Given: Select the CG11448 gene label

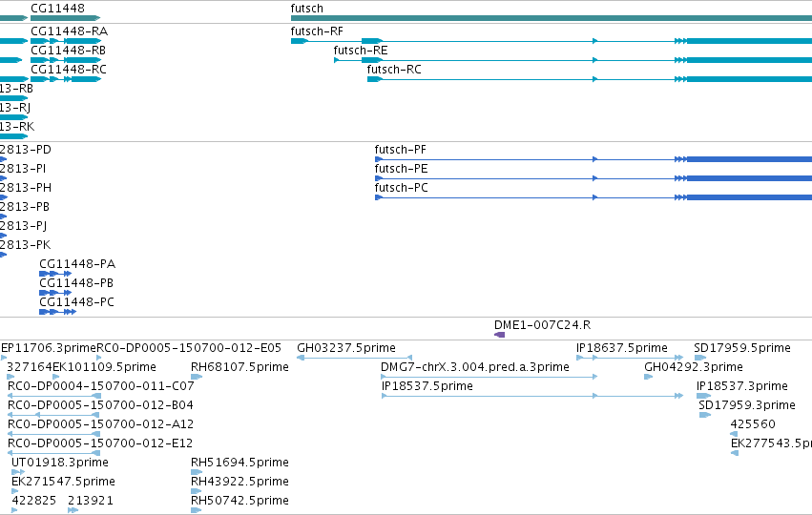Looking at the screenshot, I should 57,9.
